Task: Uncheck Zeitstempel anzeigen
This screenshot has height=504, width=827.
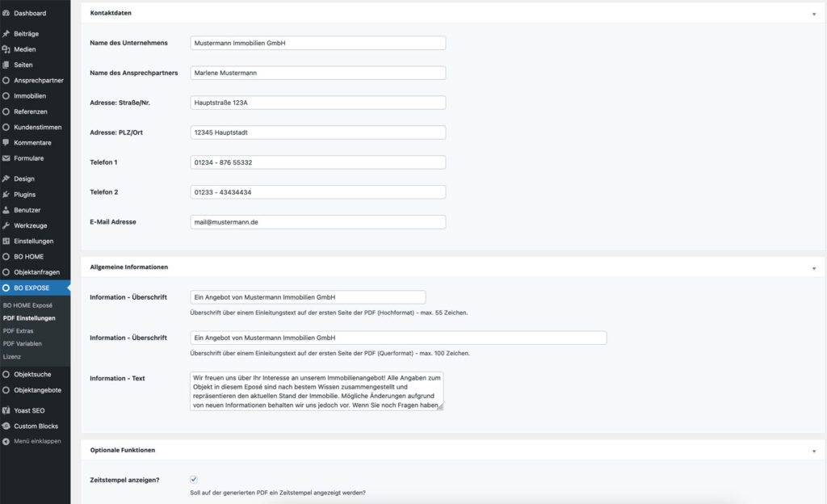Action: 195,479
